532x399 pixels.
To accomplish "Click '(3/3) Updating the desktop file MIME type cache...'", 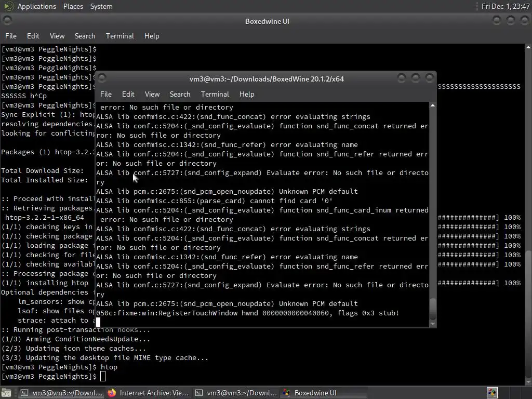I will click(x=105, y=357).
